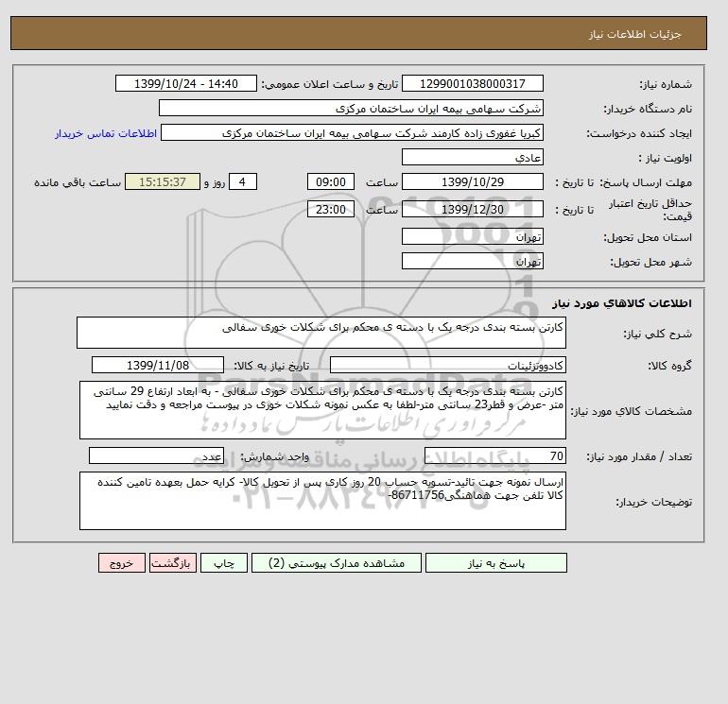Viewport: 728px width, 704px height.
Task: Click the مهلت ارسال پاسخ label
Action: 646,182
